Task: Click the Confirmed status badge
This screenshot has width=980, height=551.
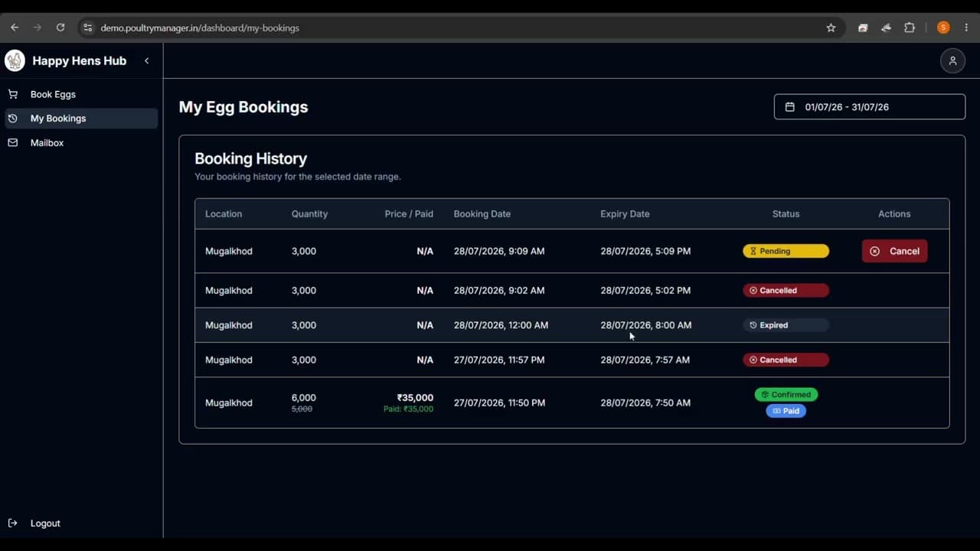Action: click(x=786, y=395)
